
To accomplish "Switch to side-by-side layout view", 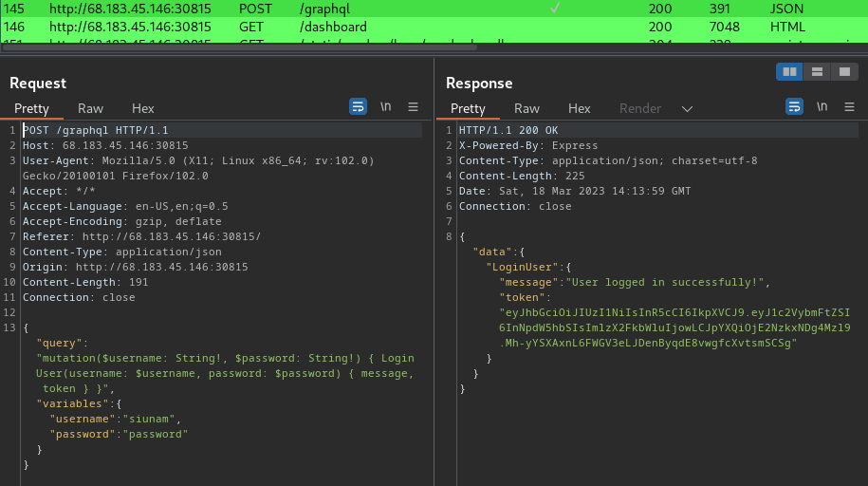I will (789, 71).
